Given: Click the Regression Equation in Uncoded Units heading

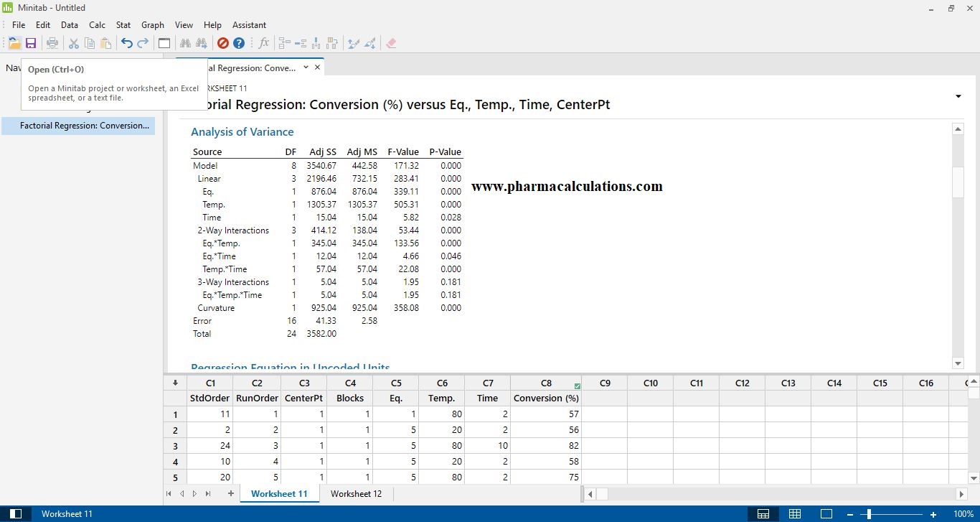Looking at the screenshot, I should tap(290, 368).
